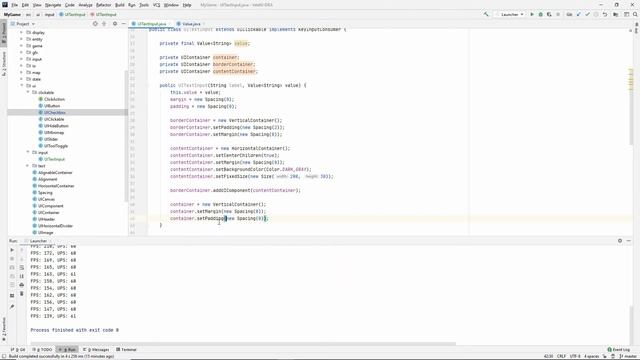Screen dimensions: 640x360
Task: Open the VCS menu
Action: pyautogui.click(x=156, y=5)
